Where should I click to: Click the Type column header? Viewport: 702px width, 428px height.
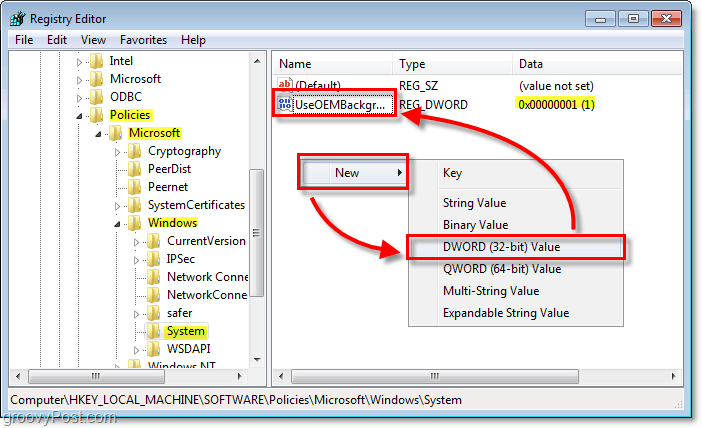[x=453, y=64]
